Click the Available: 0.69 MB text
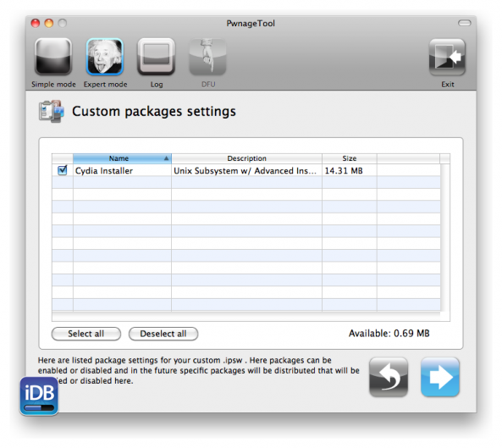This screenshot has width=502, height=448. [x=389, y=334]
